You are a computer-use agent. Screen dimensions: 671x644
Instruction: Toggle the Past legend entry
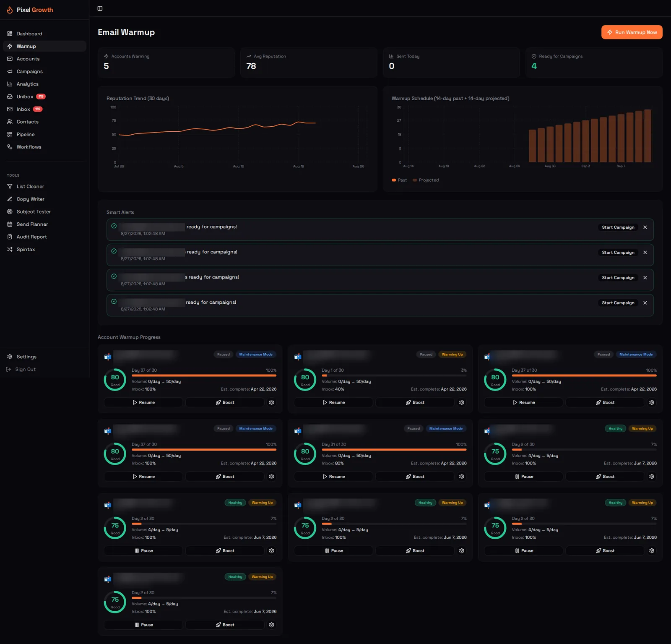(399, 180)
